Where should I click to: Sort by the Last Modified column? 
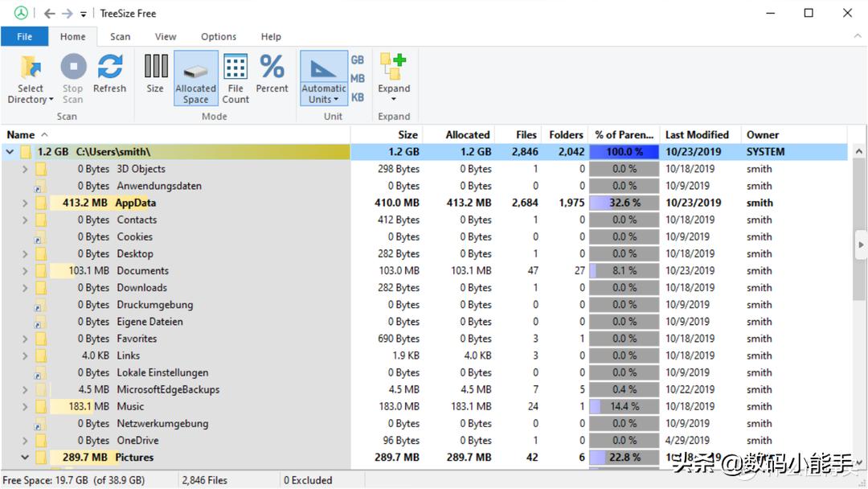(x=697, y=135)
